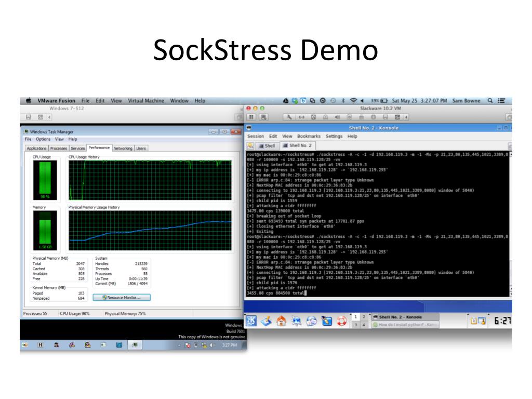This screenshot has width=532, height=399.
Task: Open the Notification Center list icon
Action: (x=501, y=100)
